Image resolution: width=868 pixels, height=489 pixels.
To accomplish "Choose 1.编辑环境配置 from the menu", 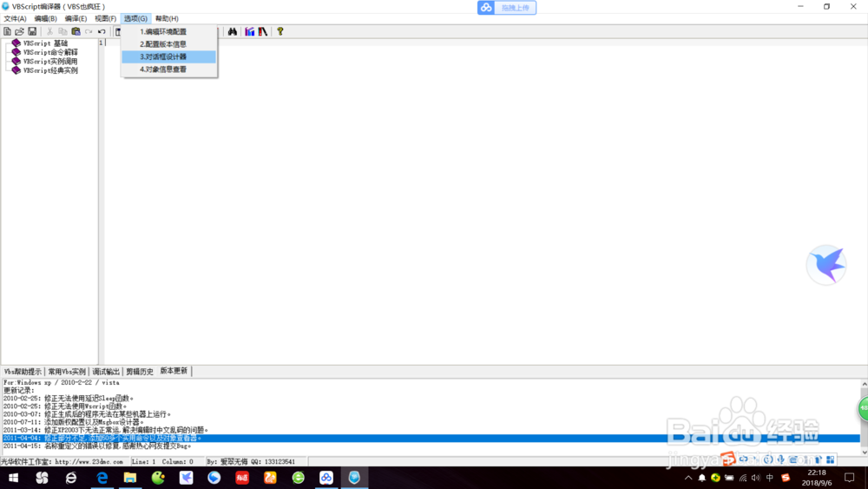I will (x=169, y=31).
